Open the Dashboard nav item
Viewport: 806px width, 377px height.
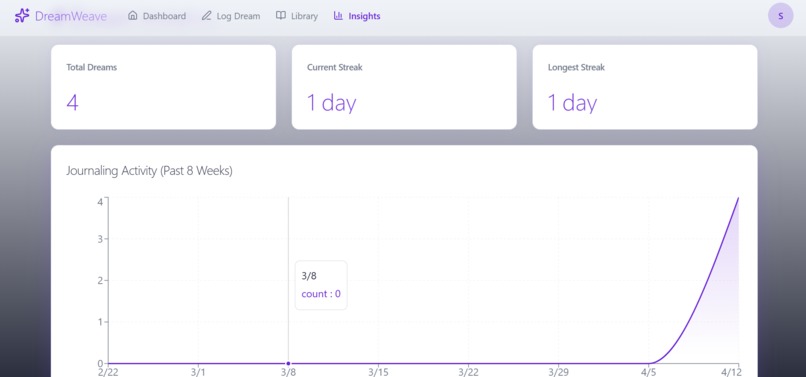coord(157,16)
